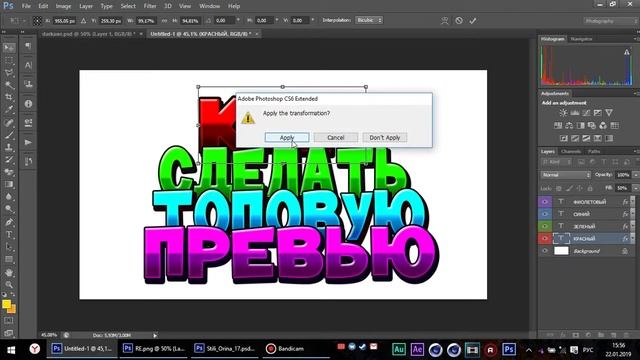Select the Crop tool
This screenshot has height=360, width=640.
[x=9, y=97]
